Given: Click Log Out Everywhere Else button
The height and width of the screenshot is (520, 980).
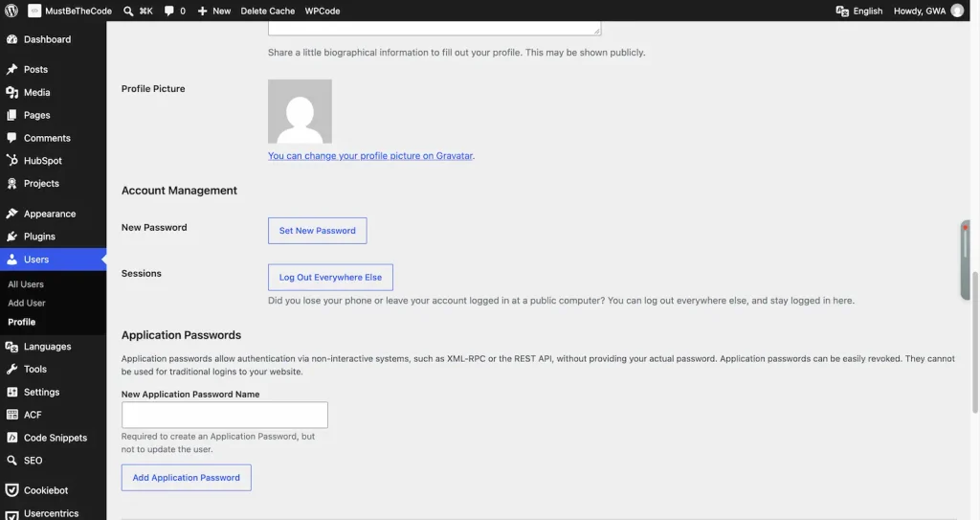Looking at the screenshot, I should pos(330,277).
